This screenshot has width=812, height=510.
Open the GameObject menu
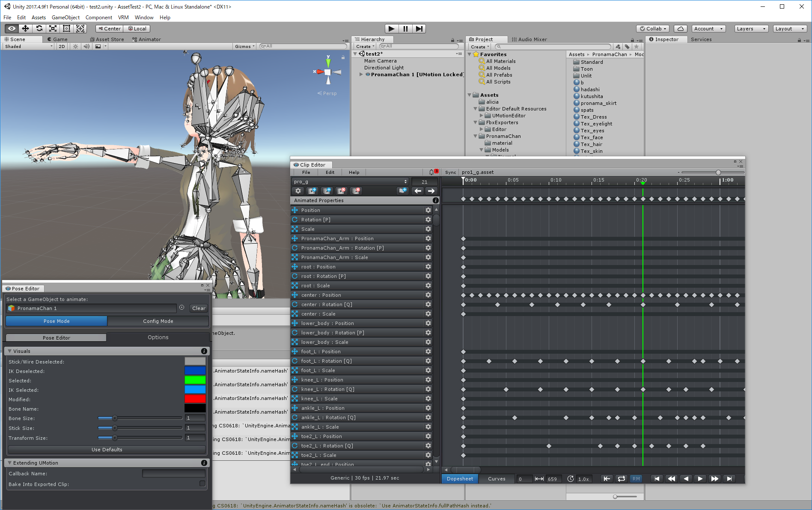65,18
